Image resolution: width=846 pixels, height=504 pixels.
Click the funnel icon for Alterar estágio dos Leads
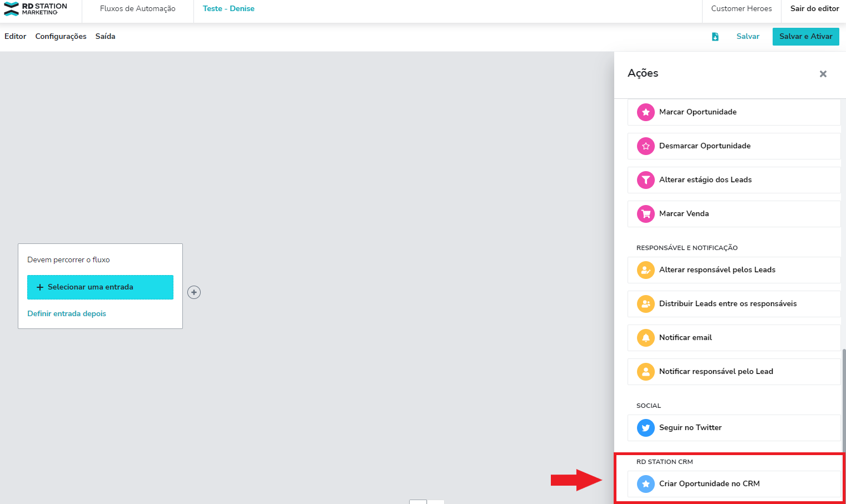click(x=645, y=180)
